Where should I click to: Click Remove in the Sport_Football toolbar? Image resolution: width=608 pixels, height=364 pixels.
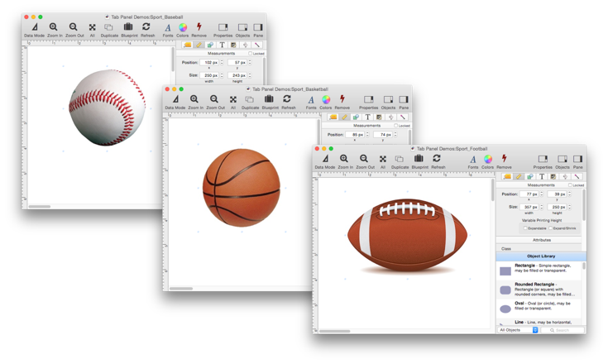coord(504,161)
